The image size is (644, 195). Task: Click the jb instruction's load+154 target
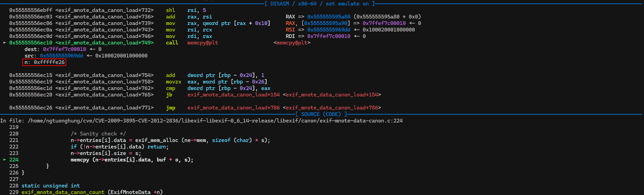(x=233, y=95)
